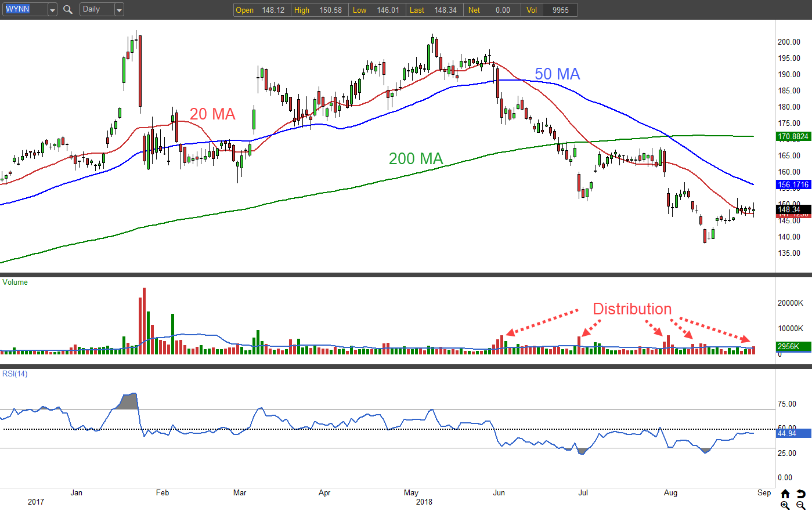Screen dimensions: 812x511
Task: Reset chart with the home icon
Action: point(785,494)
